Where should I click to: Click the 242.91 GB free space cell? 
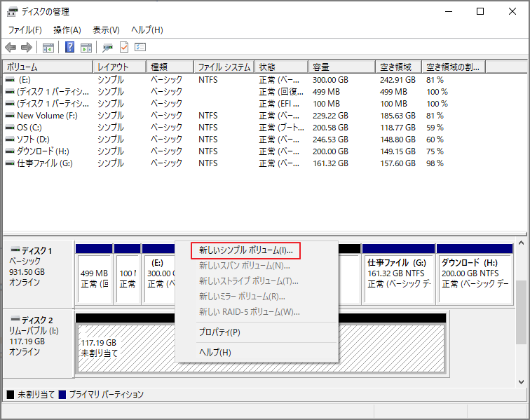point(397,80)
